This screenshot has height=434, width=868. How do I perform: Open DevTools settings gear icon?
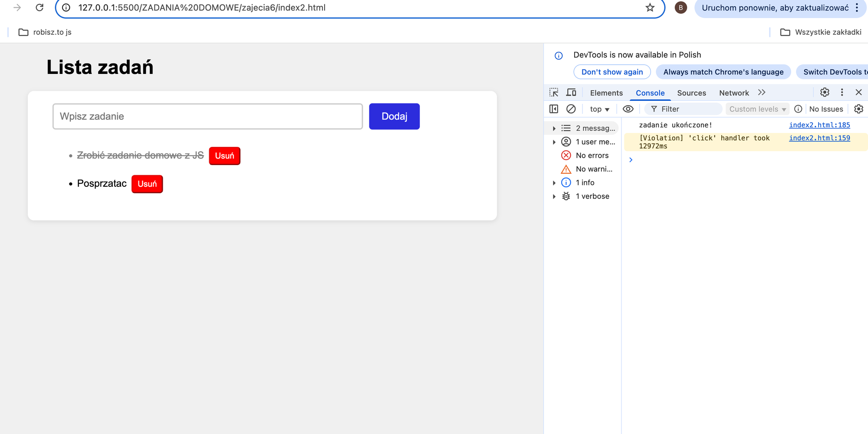825,93
